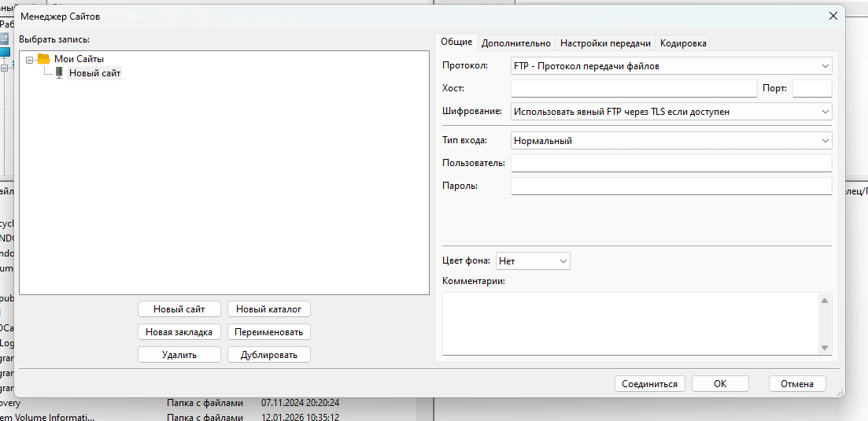Click the Мои Сайты folder icon
Image resolution: width=868 pixels, height=421 pixels.
[44, 59]
